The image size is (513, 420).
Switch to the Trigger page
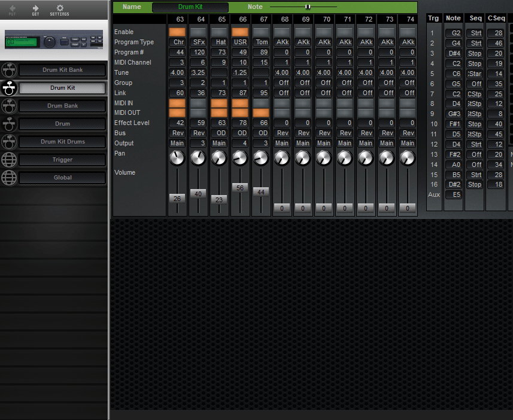tap(62, 160)
